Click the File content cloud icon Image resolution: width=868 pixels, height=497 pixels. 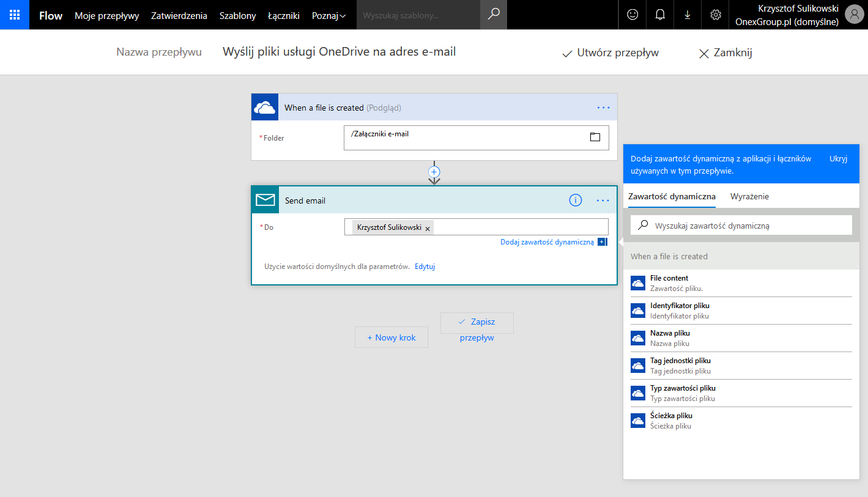pos(638,283)
